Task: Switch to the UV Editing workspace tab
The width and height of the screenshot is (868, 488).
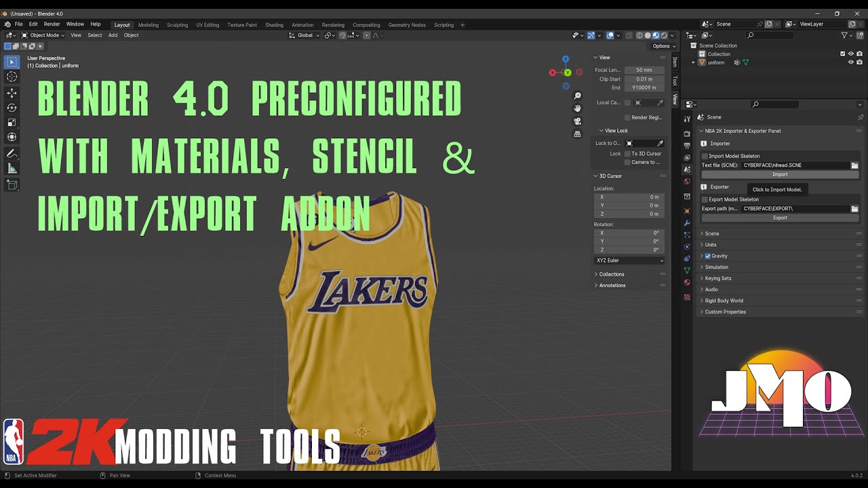Action: click(208, 25)
